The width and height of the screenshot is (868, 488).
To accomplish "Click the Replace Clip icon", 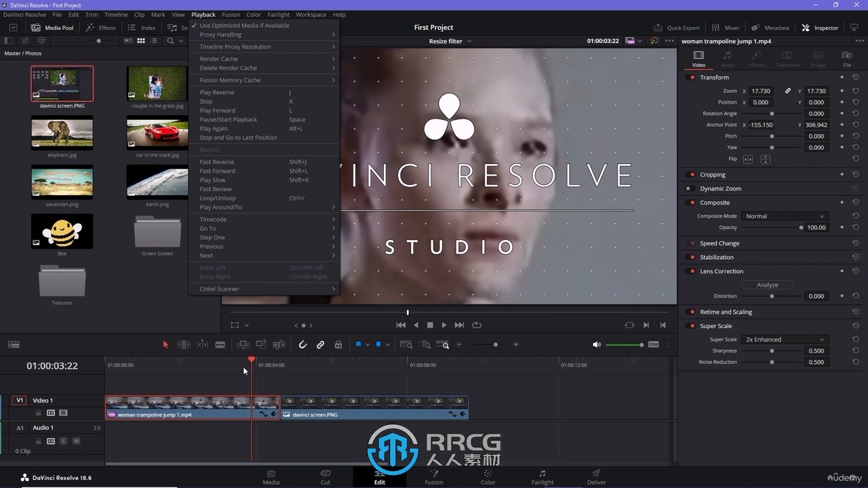I will tap(279, 344).
